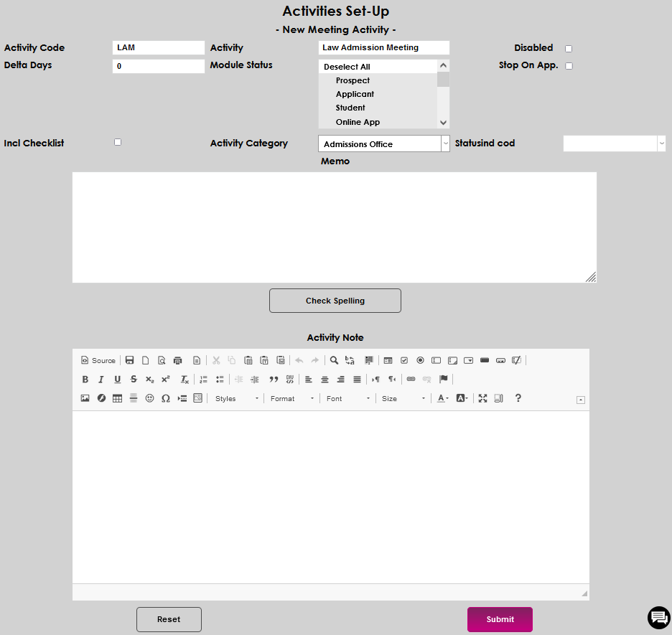Viewport: 672px width, 635px height.
Task: Center align text
Action: pyautogui.click(x=325, y=380)
